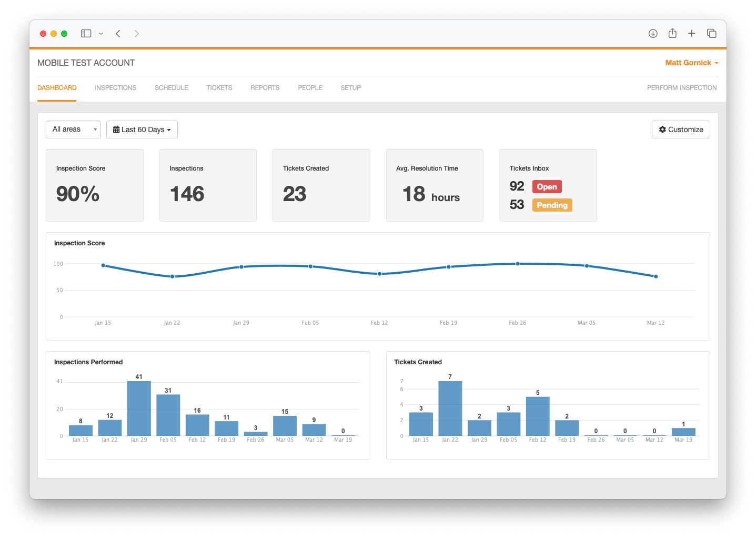
Task: Click the browser back navigation arrow
Action: click(x=118, y=33)
